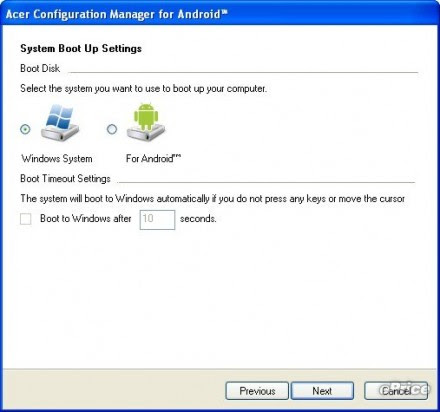Screen dimensions: 440x412
Task: Click the 'seconds.' label after the field
Action: point(198,219)
